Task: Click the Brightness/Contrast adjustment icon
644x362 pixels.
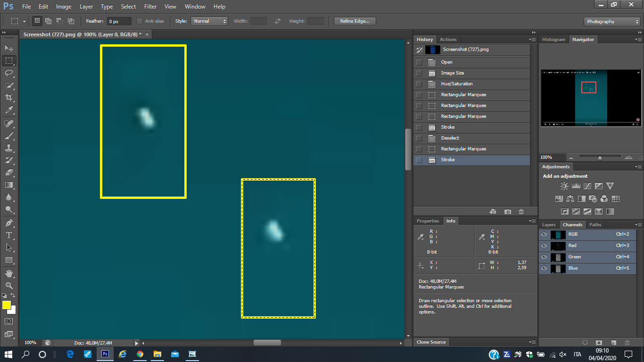Action: 564,186
